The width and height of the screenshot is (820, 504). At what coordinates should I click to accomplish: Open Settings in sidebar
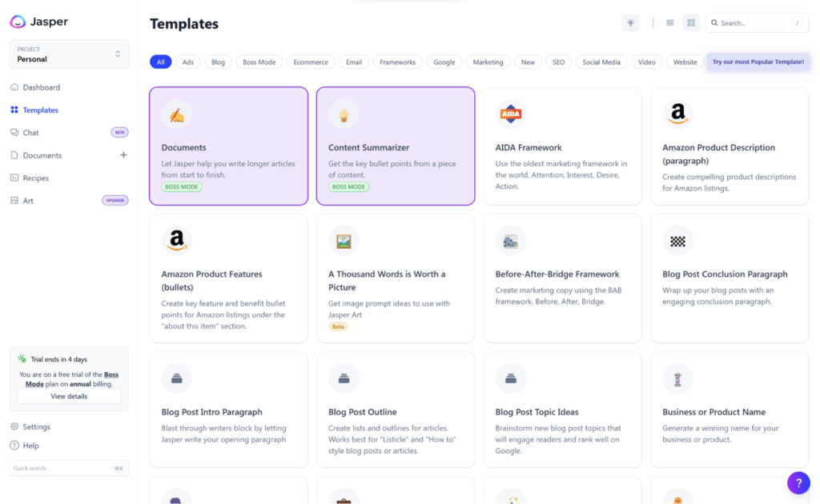point(37,426)
